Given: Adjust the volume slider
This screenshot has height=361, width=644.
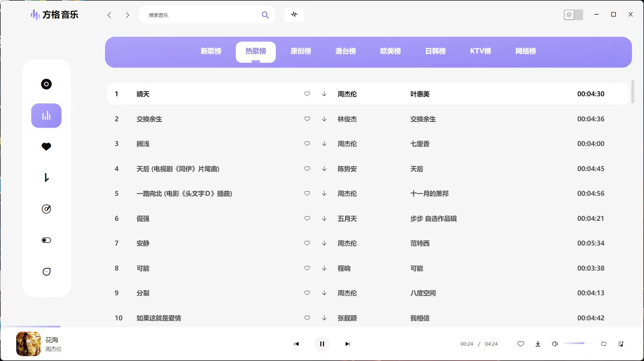Looking at the screenshot, I should [x=578, y=343].
